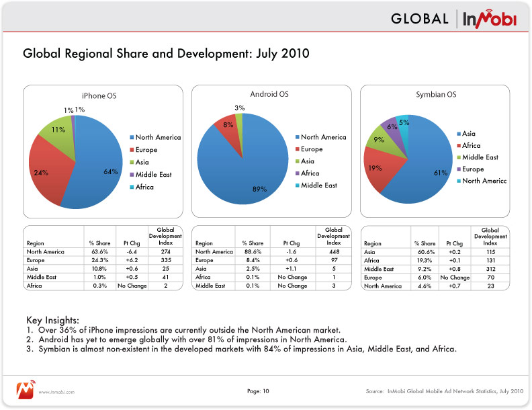Screen dimensions: 532x410
Task: Click the 131 development index cell
Action: [490, 261]
